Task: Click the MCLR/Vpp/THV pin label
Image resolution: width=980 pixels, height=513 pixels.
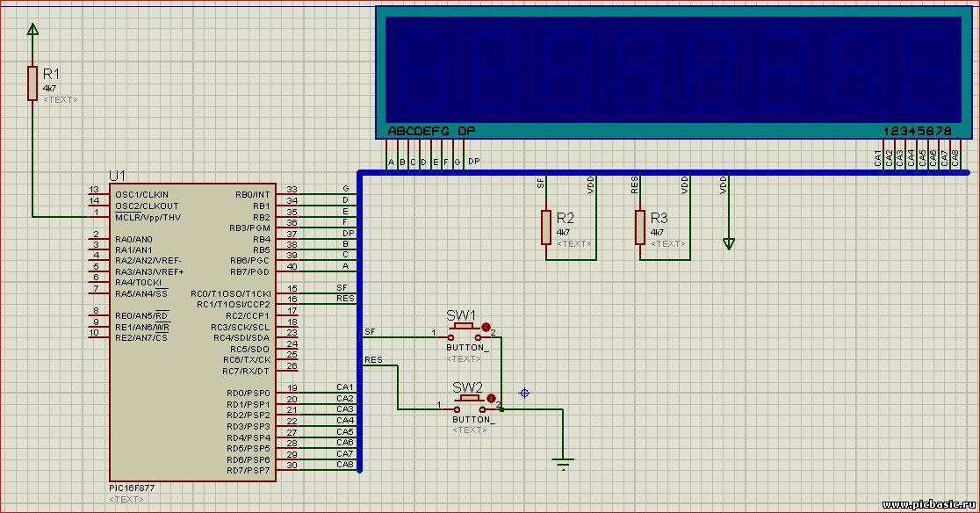Action: (148, 218)
